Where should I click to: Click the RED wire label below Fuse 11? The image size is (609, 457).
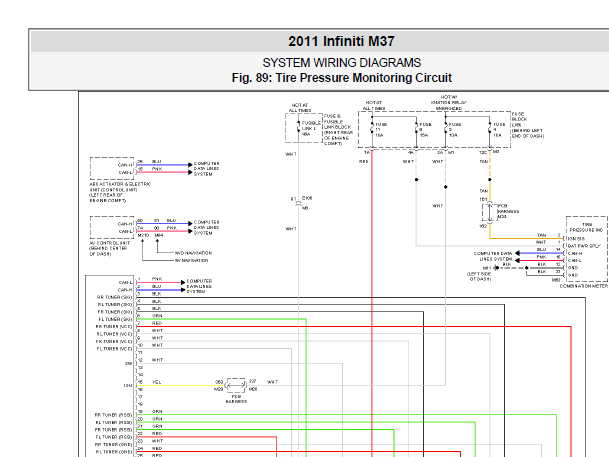tap(363, 161)
